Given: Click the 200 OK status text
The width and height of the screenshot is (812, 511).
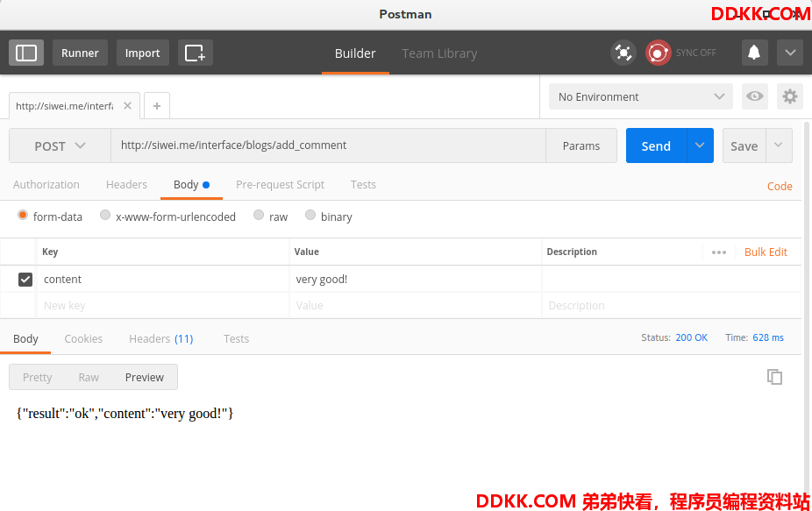Looking at the screenshot, I should coord(691,337).
